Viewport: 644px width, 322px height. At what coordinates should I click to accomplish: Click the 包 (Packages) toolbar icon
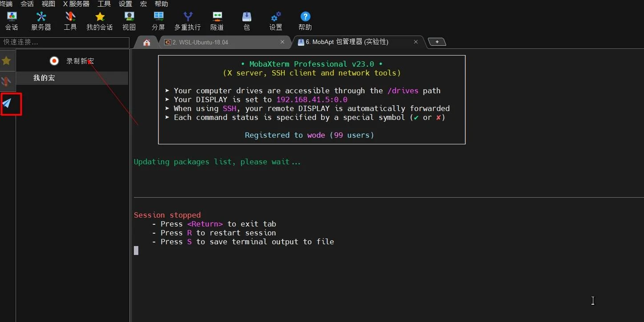(247, 21)
